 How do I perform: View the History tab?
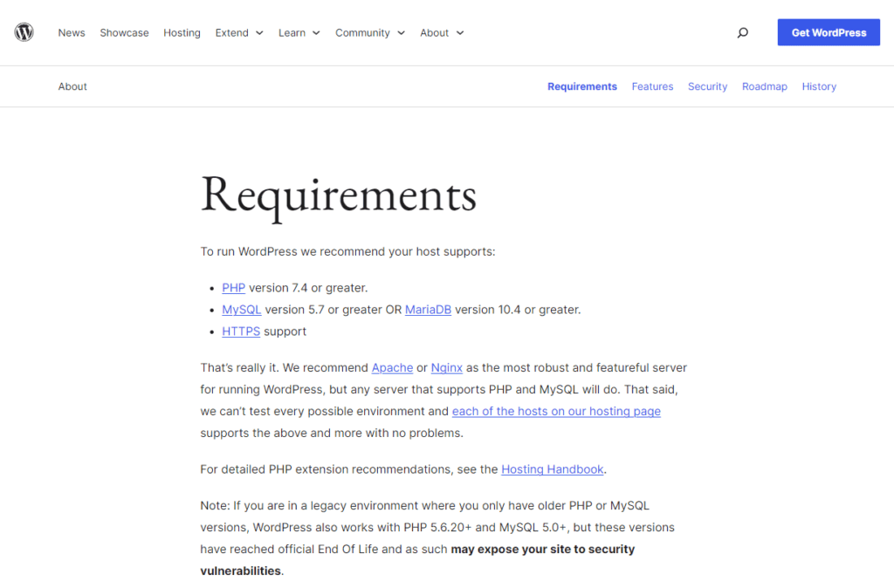(x=819, y=86)
